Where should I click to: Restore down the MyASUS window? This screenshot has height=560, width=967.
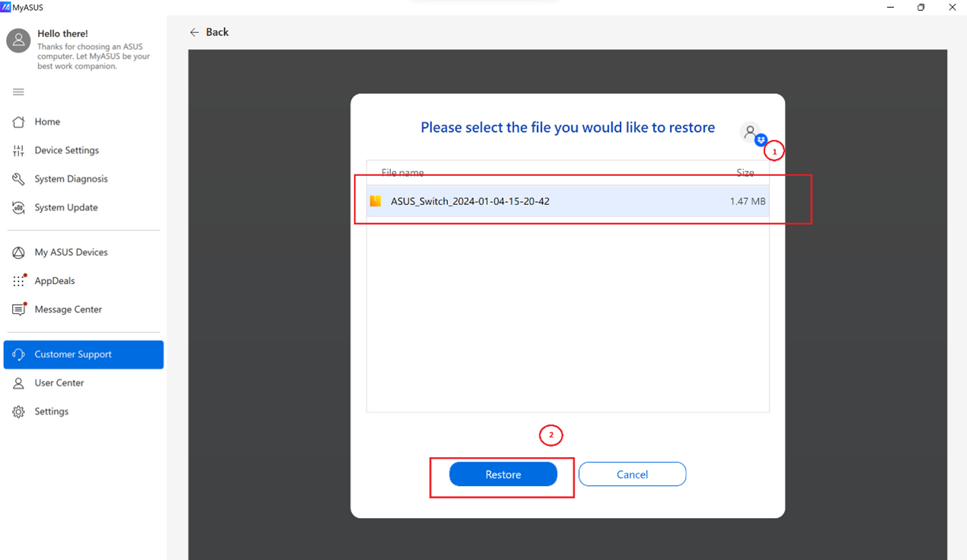click(921, 8)
